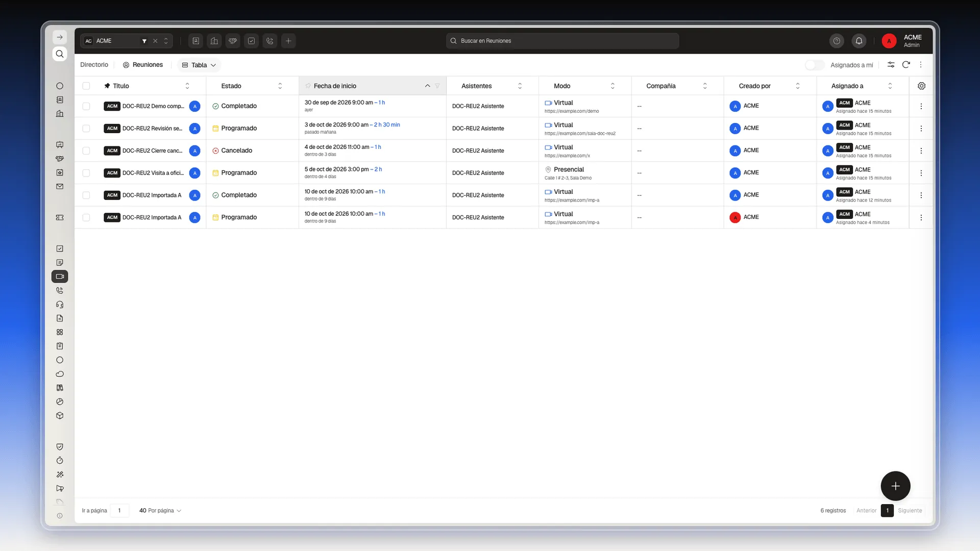Open the Reuniones breadcrumb tab

143,65
